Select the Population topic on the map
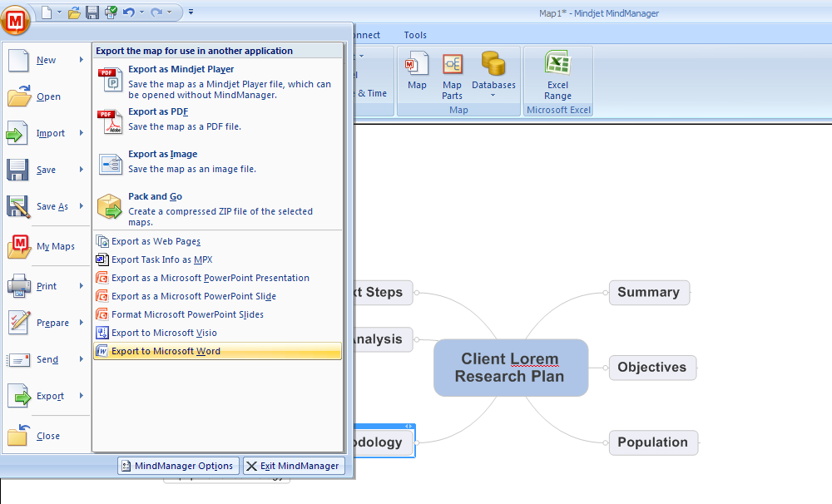This screenshot has height=504, width=832. (x=652, y=442)
